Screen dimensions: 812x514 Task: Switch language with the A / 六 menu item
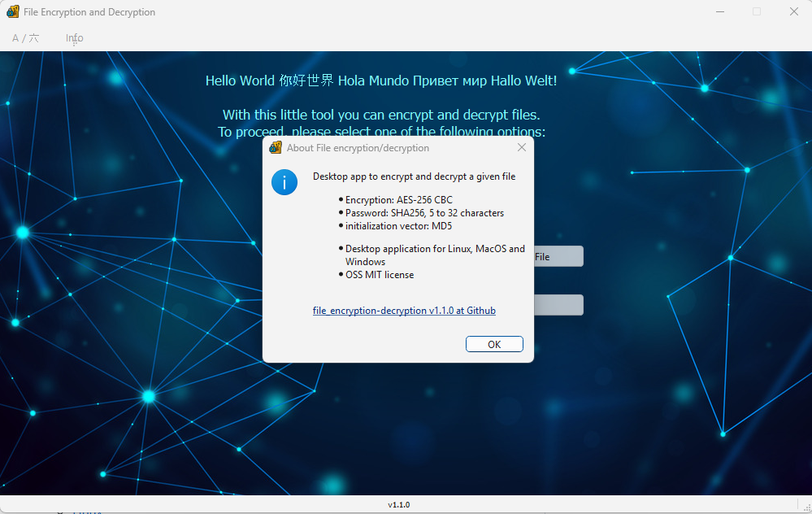pos(25,37)
